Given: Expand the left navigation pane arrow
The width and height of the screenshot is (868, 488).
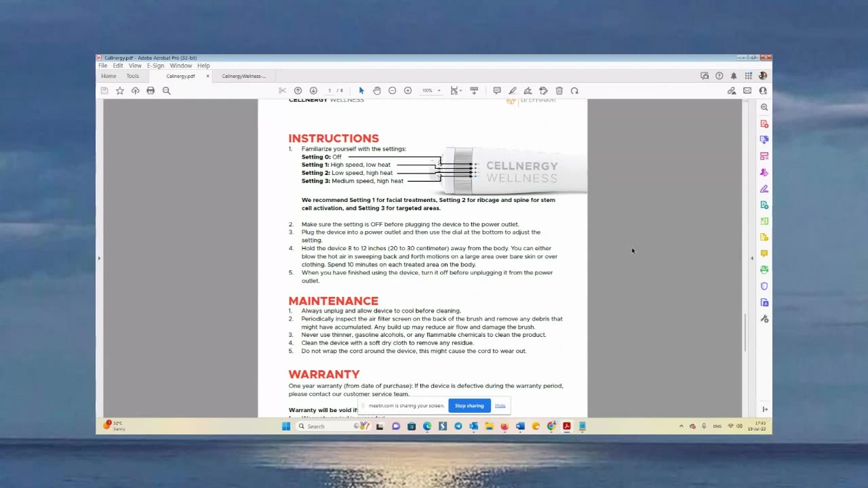Looking at the screenshot, I should point(99,258).
